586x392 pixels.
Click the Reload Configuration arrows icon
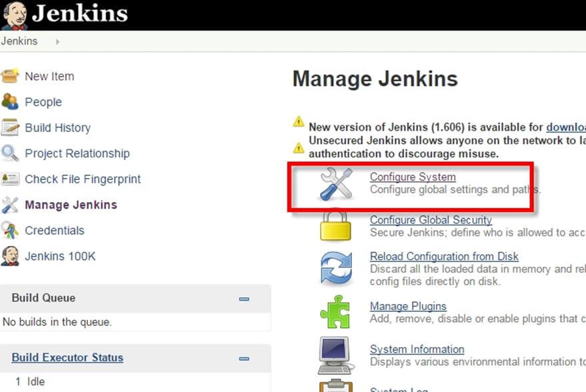click(335, 268)
